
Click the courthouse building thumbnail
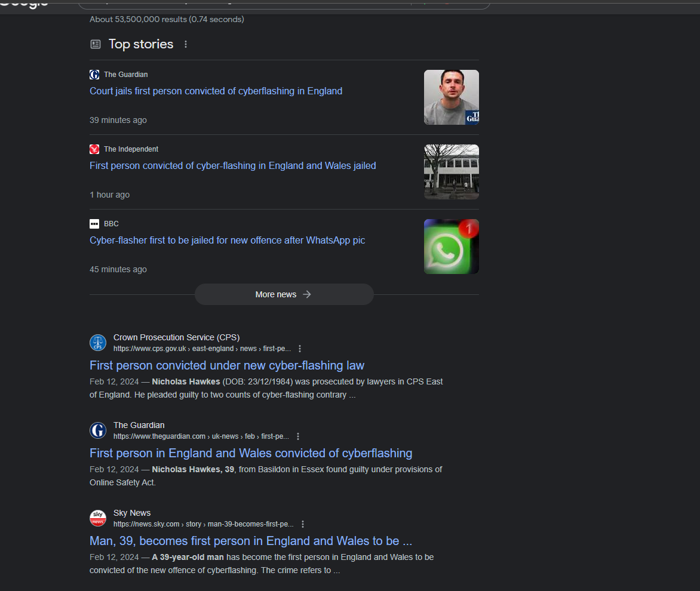click(451, 172)
